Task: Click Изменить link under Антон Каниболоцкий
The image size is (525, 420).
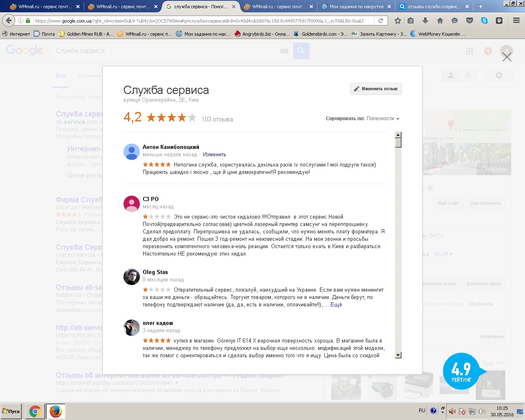Action: pos(215,155)
